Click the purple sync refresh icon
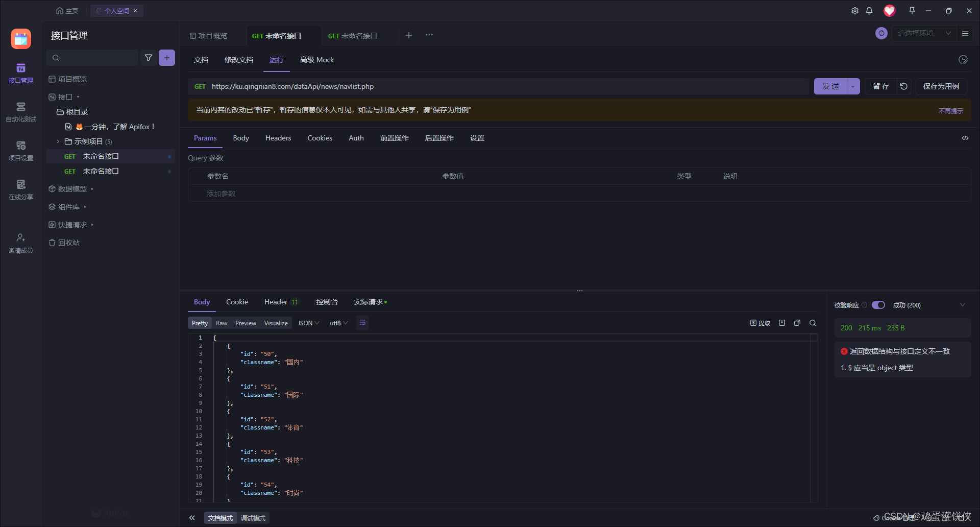This screenshot has width=980, height=527. [x=881, y=33]
